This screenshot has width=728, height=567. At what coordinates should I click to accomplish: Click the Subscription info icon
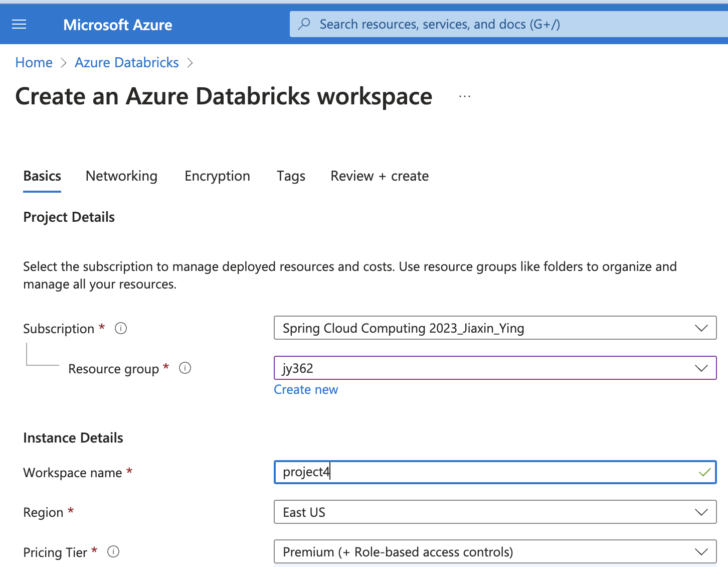pyautogui.click(x=121, y=328)
